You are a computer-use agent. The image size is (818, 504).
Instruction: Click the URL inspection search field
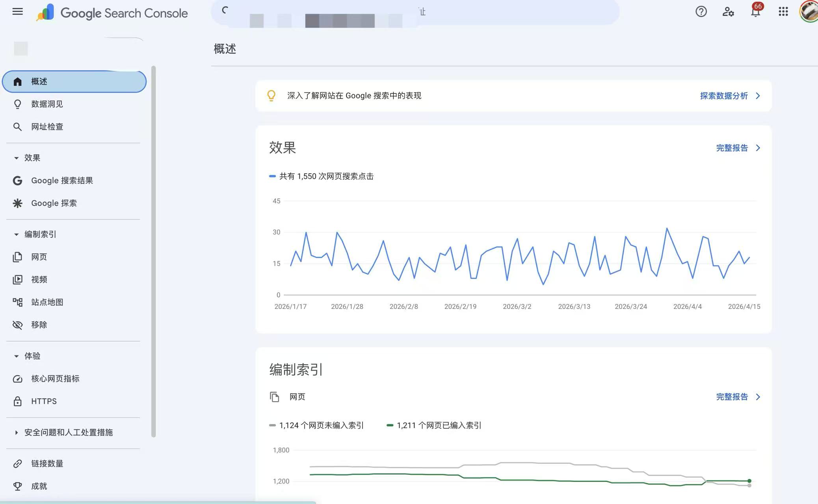[415, 12]
